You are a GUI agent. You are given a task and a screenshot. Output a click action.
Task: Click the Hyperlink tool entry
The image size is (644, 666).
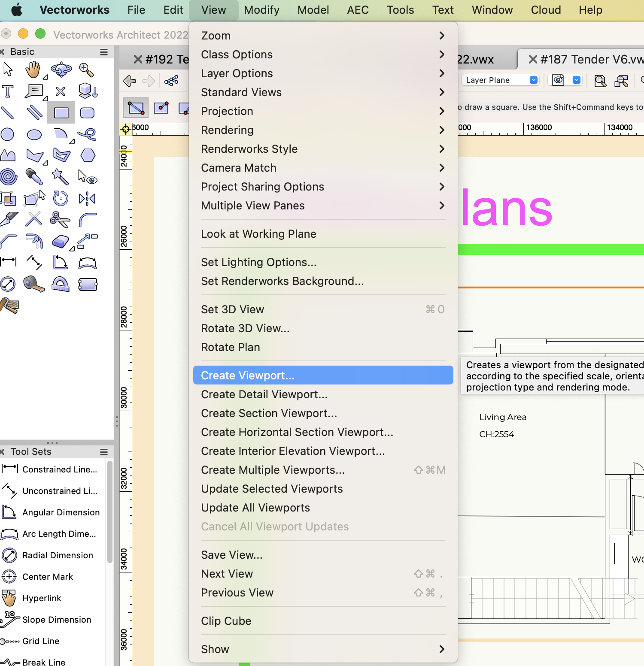point(42,598)
